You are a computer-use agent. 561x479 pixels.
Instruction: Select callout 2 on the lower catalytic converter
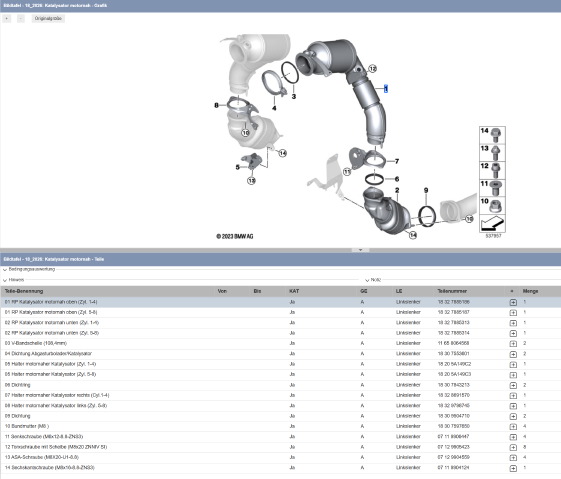[397, 190]
